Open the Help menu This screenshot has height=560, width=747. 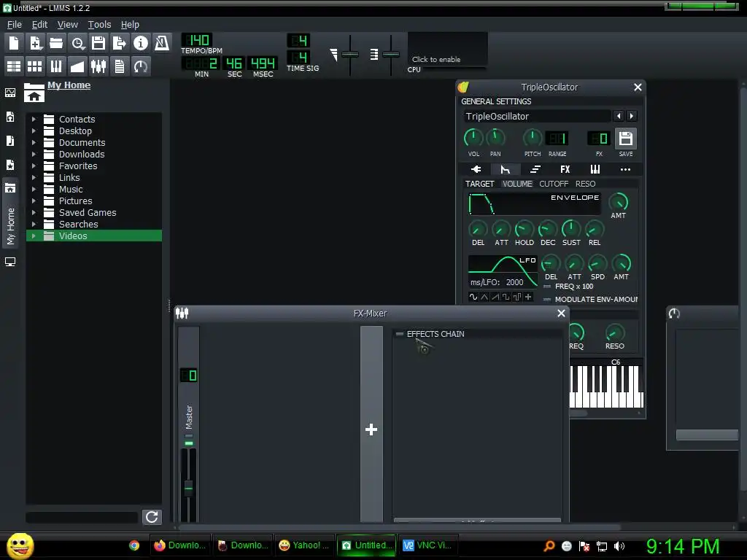(130, 25)
